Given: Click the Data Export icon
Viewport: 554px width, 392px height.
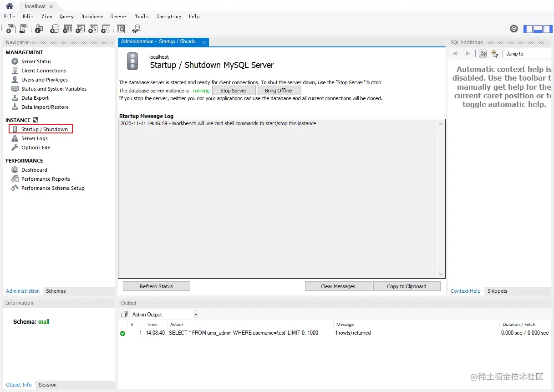Looking at the screenshot, I should pyautogui.click(x=15, y=98).
